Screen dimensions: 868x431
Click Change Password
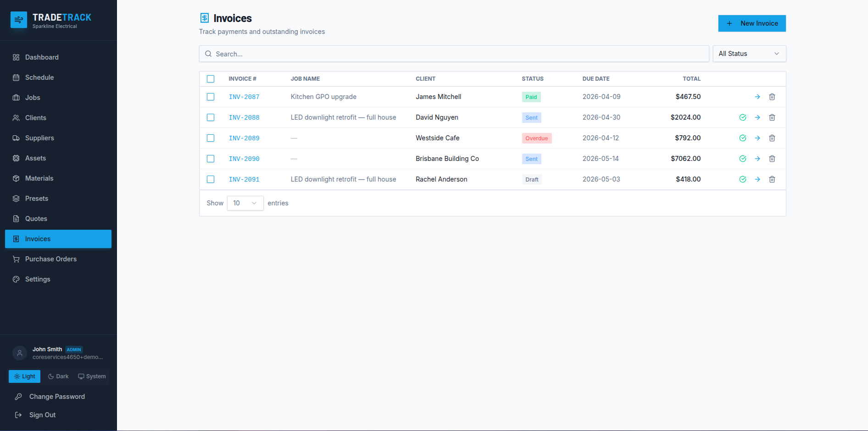click(x=58, y=397)
